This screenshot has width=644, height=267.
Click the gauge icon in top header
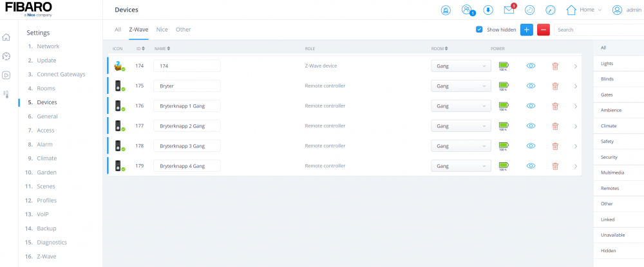tap(550, 10)
